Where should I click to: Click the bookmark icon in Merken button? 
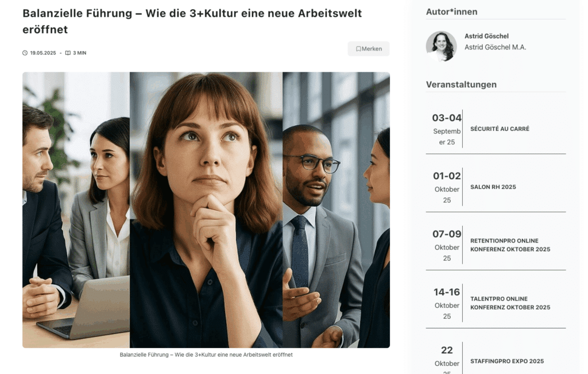358,49
